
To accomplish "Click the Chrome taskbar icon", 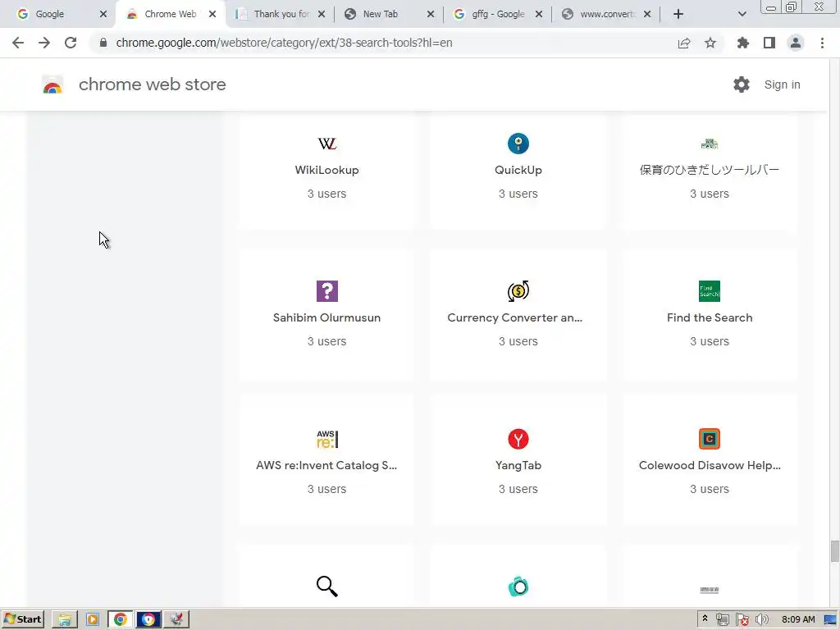I will pos(121,619).
